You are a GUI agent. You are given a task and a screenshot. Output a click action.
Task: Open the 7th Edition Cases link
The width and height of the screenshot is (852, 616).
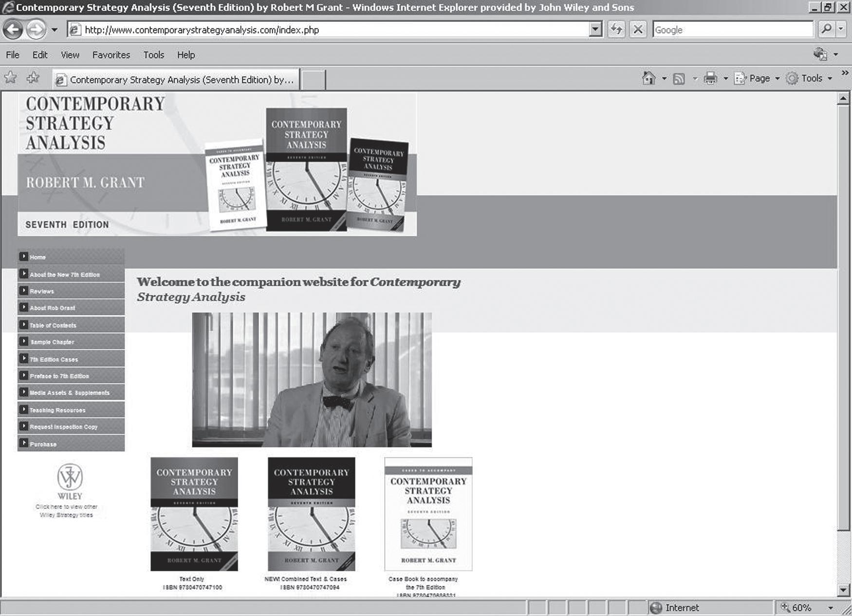tap(71, 359)
